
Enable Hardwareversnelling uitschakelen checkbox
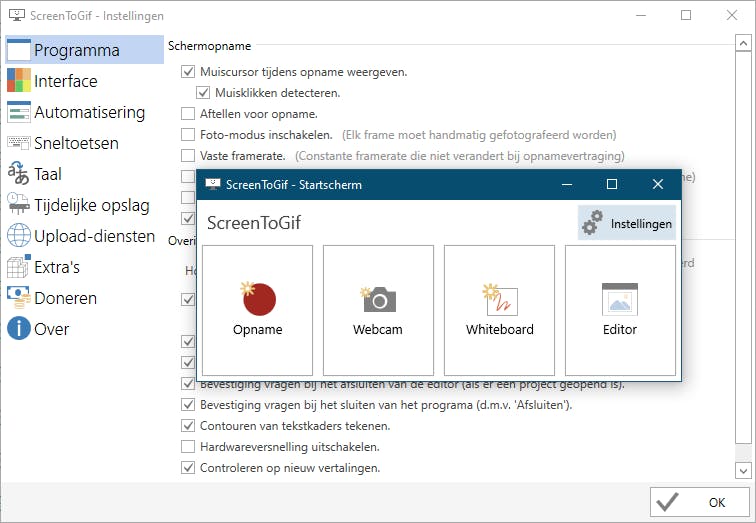(x=188, y=447)
